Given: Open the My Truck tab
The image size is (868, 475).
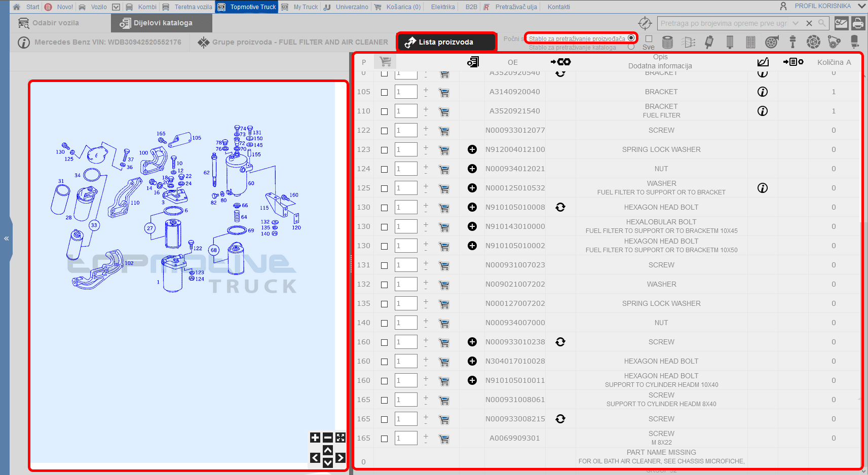Looking at the screenshot, I should click(300, 7).
